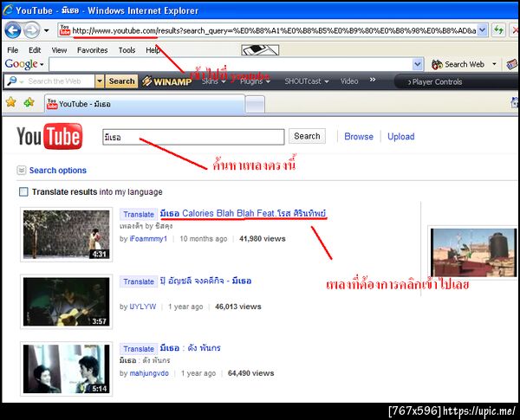The image size is (520, 420).
Task: Expand the Google toolbar search history dropdown
Action: pyautogui.click(x=418, y=64)
